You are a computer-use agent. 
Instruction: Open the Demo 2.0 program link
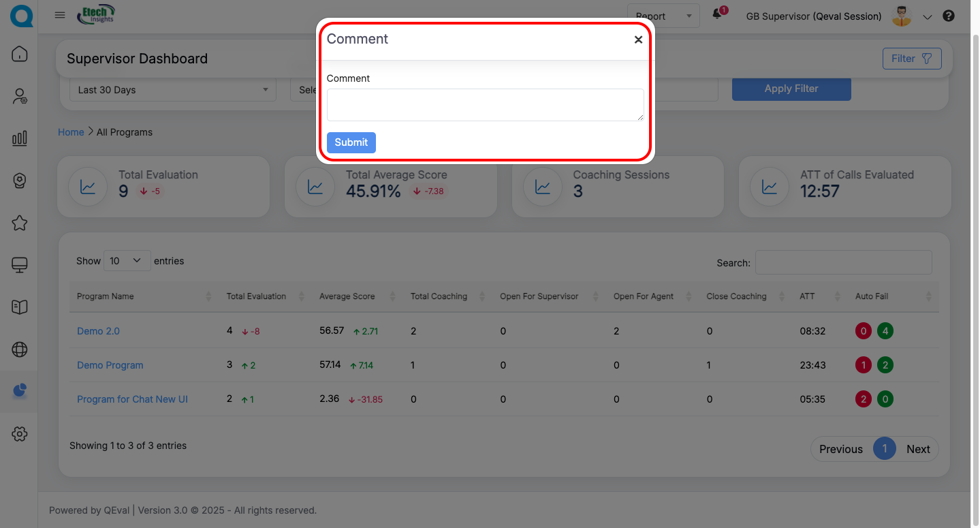(x=98, y=331)
